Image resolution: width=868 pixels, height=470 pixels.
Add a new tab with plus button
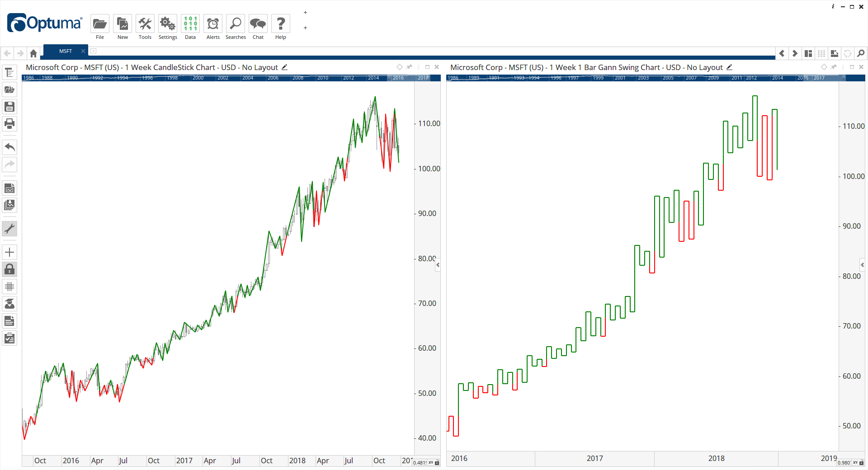(x=93, y=51)
